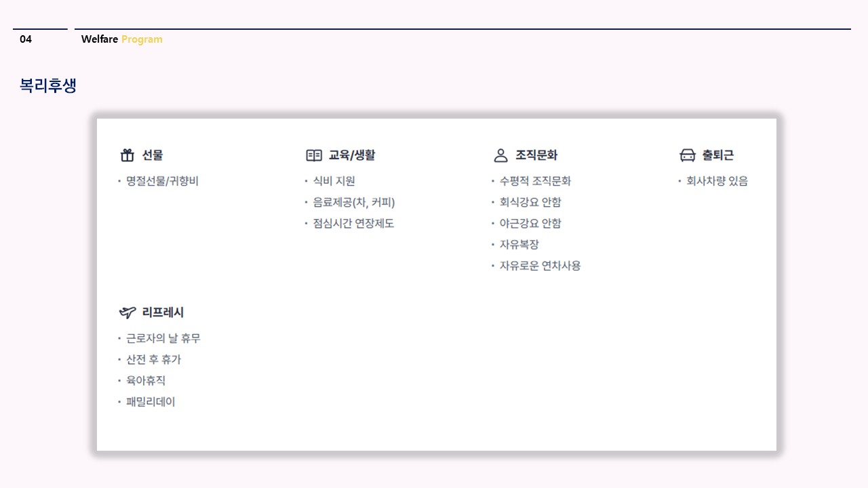Click the 자유로운 연차사용 entry
The image size is (868, 488).
point(540,266)
